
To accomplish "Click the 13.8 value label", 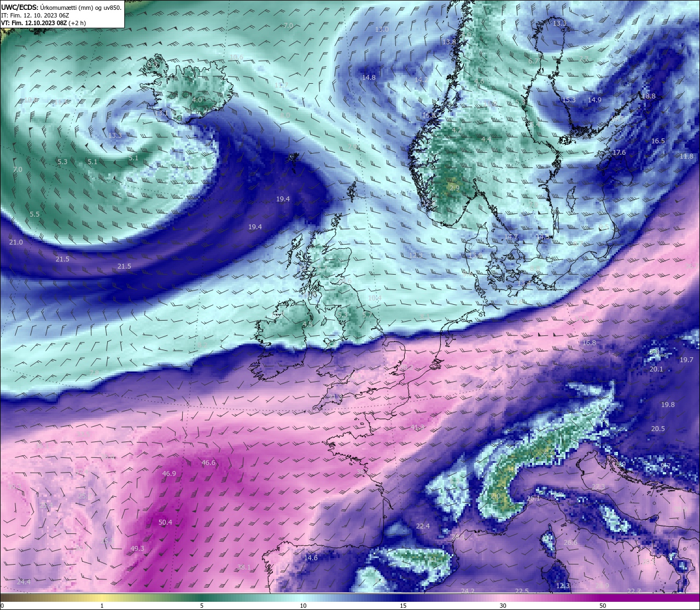I will 449,42.
